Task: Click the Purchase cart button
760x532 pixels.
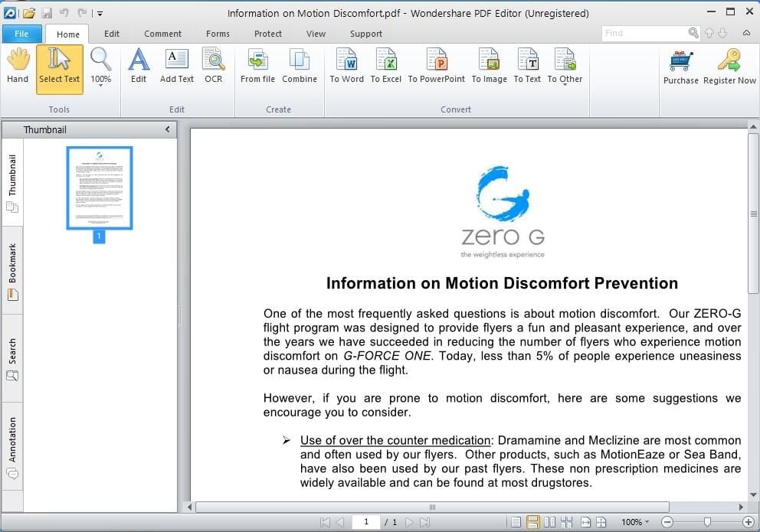Action: (x=680, y=67)
